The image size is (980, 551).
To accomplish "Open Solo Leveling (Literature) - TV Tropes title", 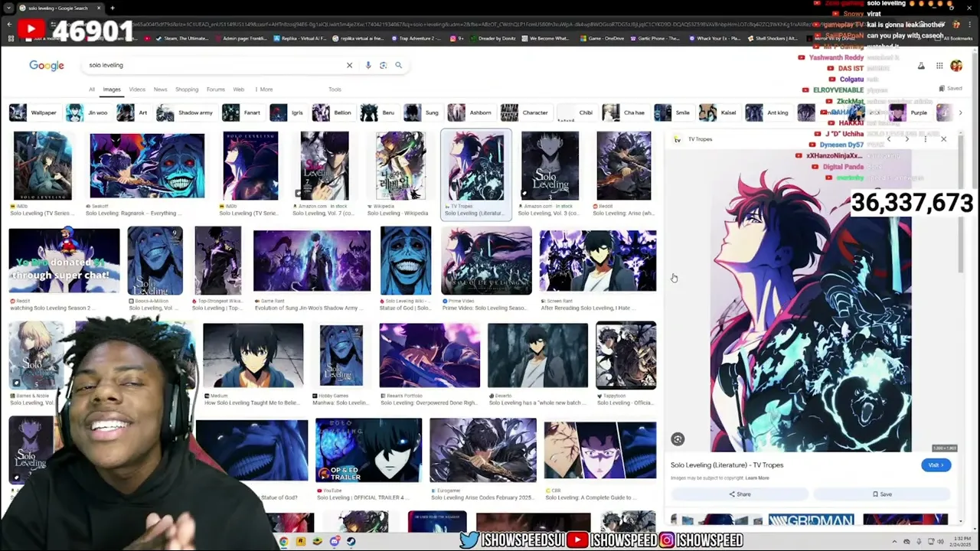I will (x=727, y=465).
